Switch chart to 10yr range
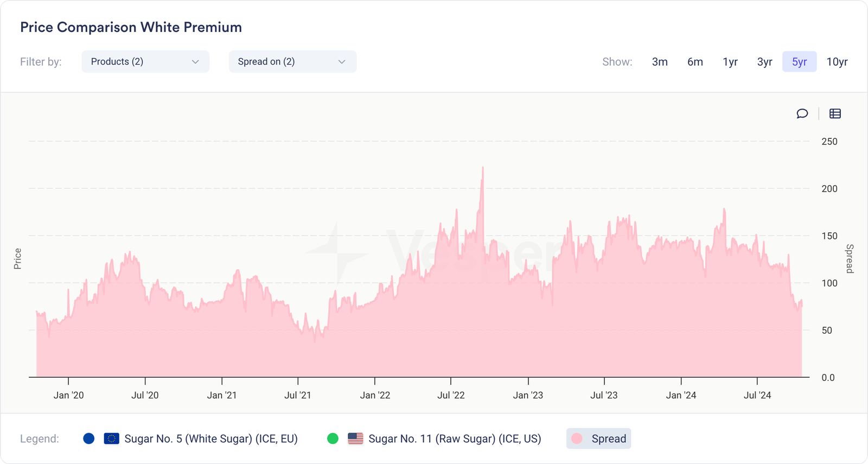This screenshot has height=464, width=868. click(x=837, y=62)
